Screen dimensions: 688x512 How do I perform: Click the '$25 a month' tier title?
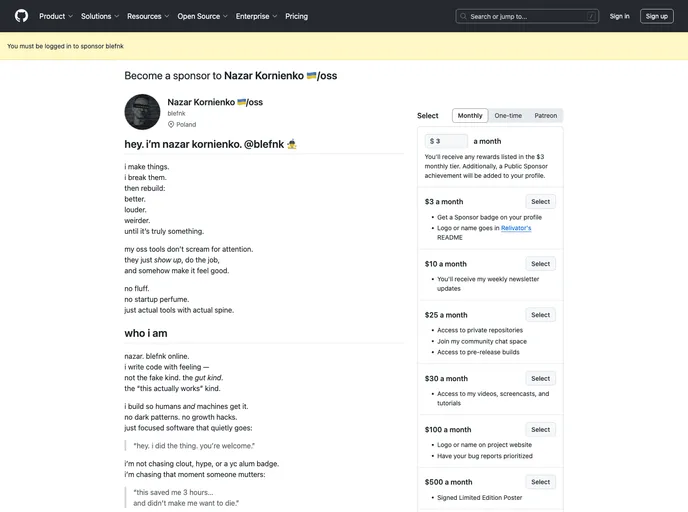[x=446, y=315]
